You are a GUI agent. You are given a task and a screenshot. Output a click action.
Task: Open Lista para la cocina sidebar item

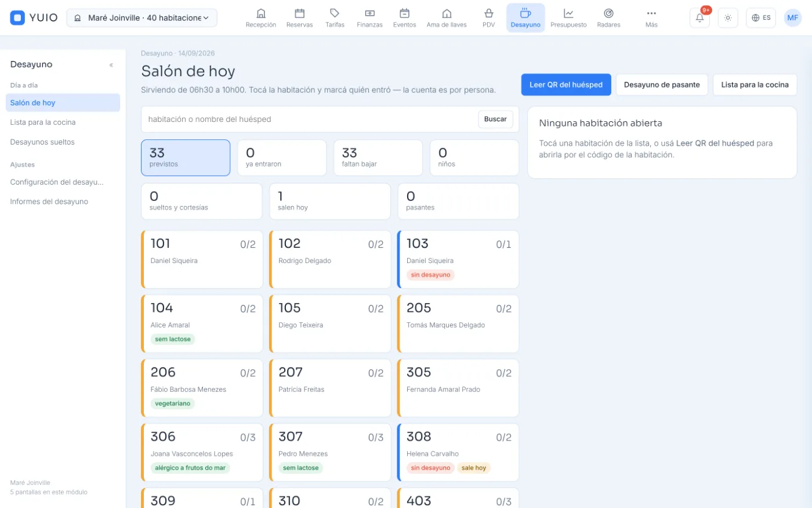[x=63, y=123]
